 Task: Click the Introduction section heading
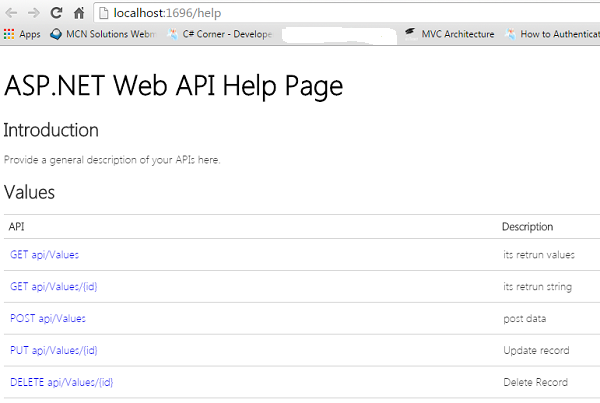[x=51, y=130]
